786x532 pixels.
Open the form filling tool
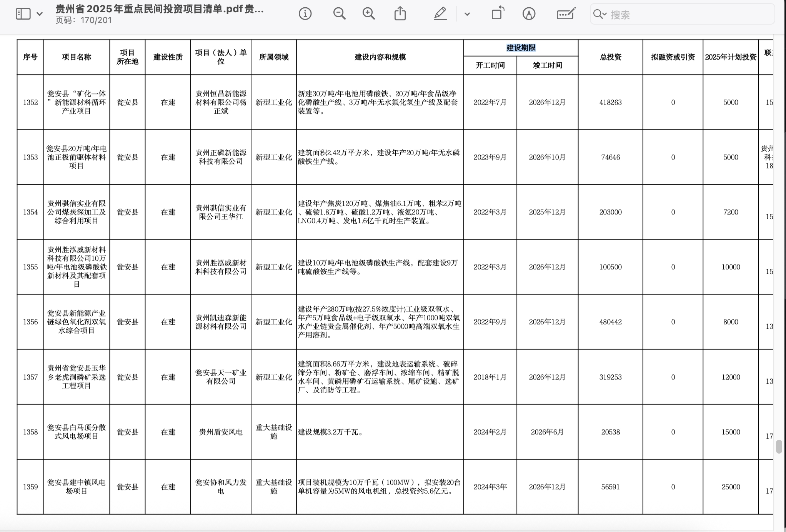coord(566,14)
